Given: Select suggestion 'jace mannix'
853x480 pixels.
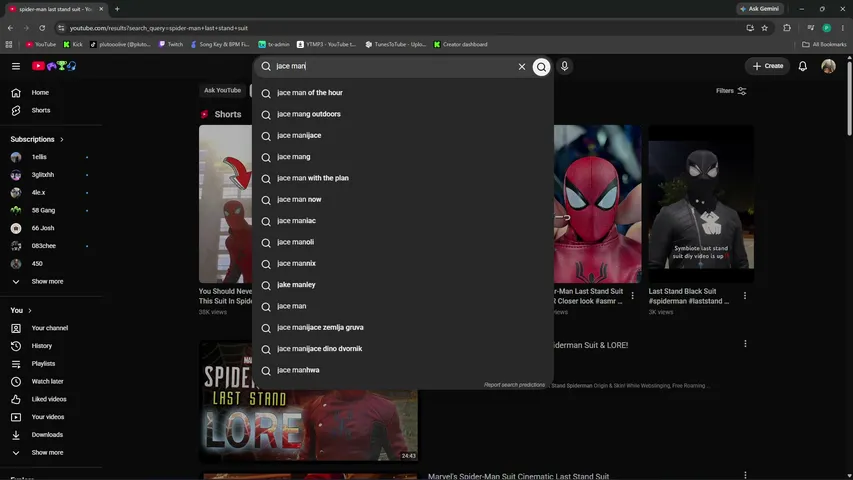Looking at the screenshot, I should 403,263.
